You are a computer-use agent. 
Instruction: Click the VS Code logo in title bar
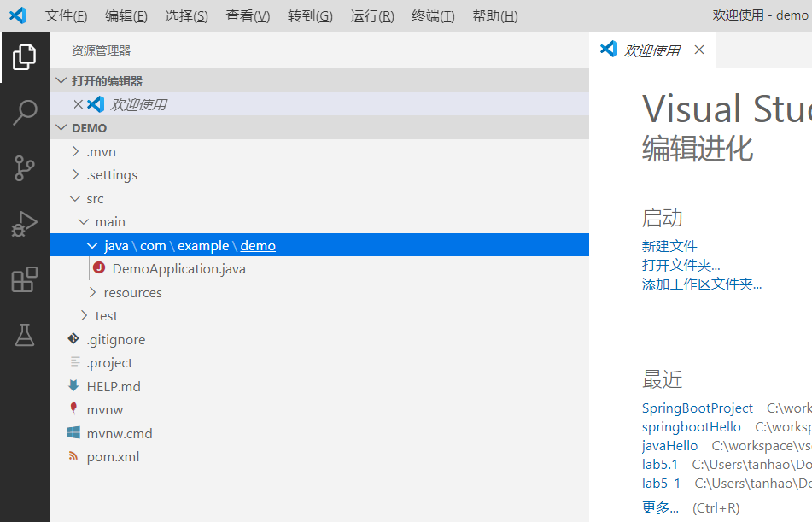coord(18,15)
